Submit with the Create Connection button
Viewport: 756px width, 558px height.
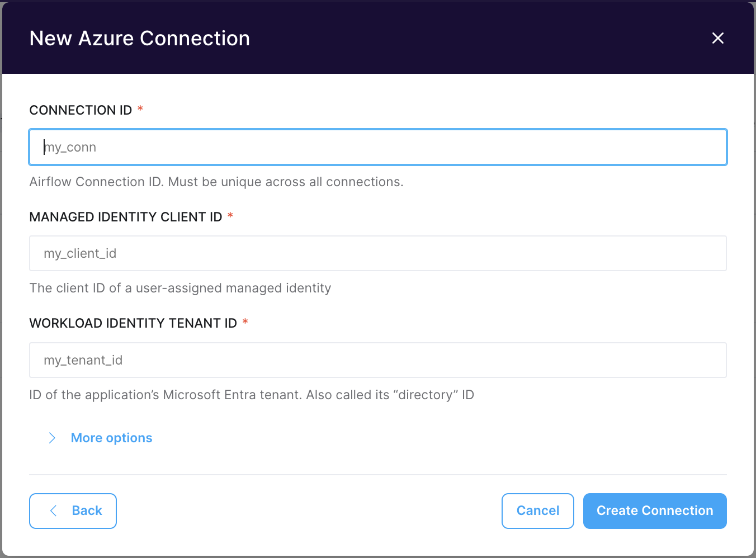[x=654, y=510]
